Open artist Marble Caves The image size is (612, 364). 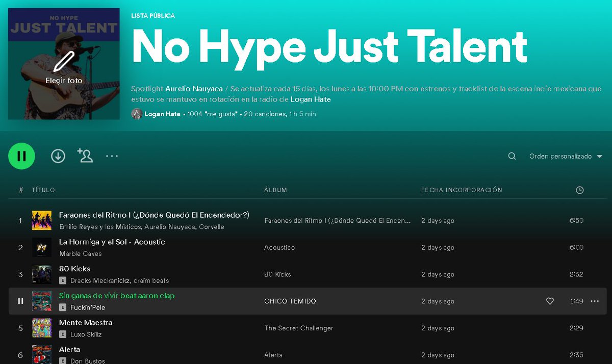81,254
